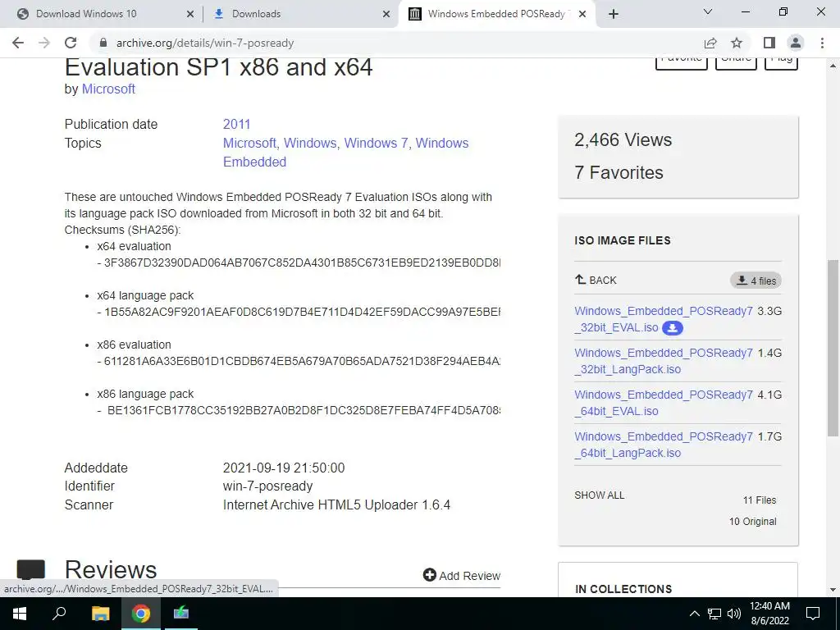
Task: Click SHOW ALL files
Action: pyautogui.click(x=600, y=495)
